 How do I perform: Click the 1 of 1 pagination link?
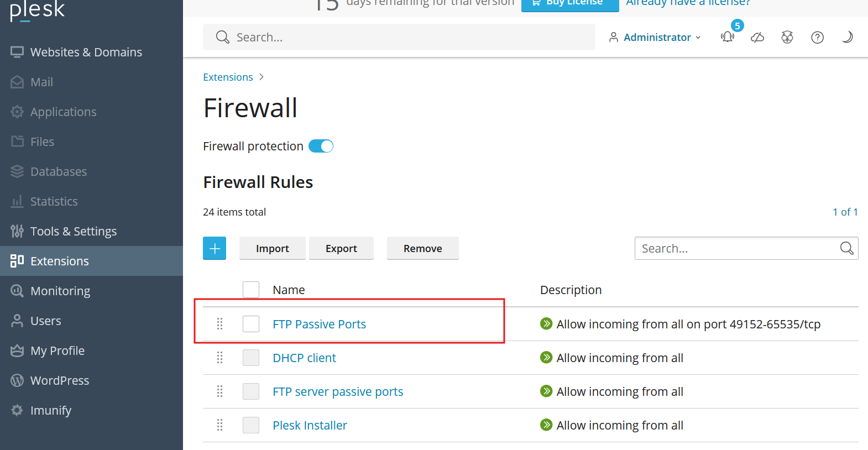(x=845, y=212)
